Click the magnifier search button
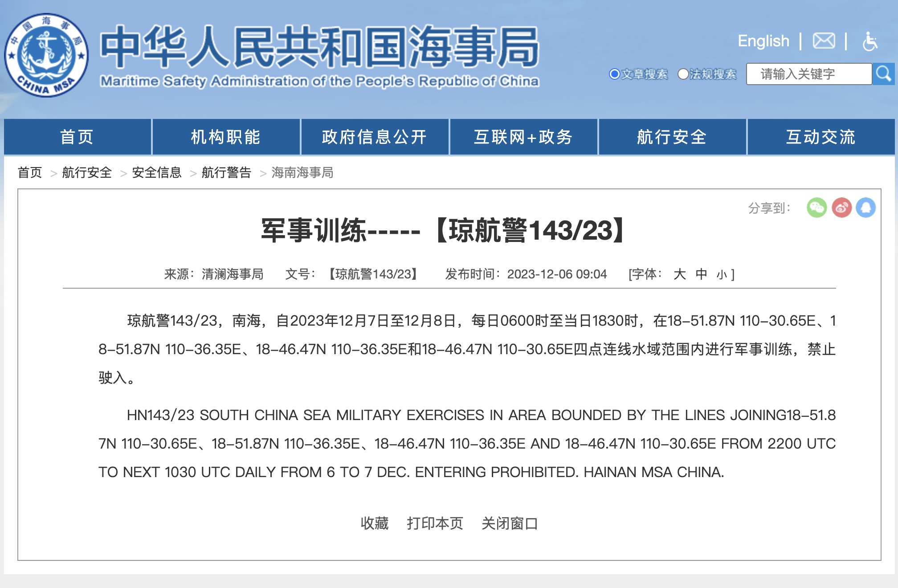Image resolution: width=898 pixels, height=588 pixels. tap(883, 74)
